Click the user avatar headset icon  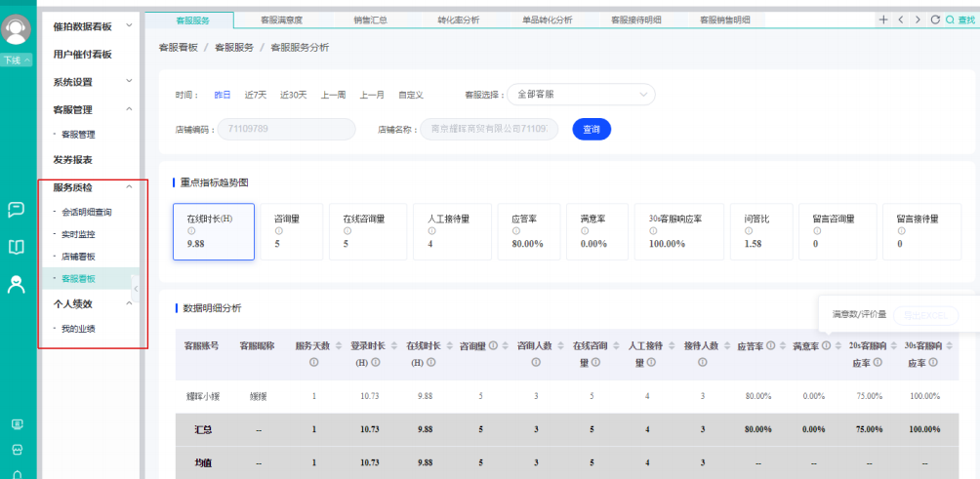[x=17, y=29]
